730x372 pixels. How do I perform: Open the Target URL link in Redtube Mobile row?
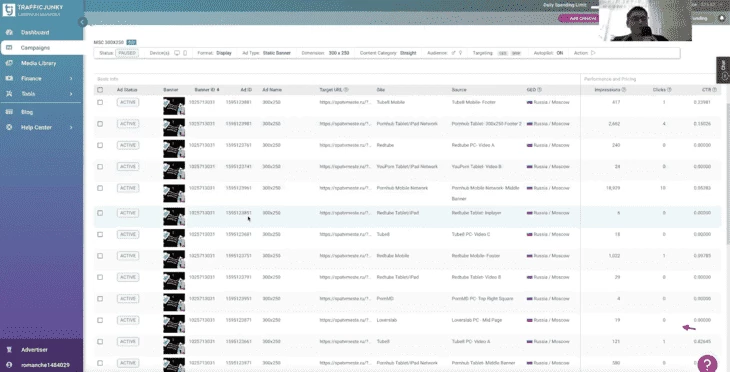pos(345,256)
